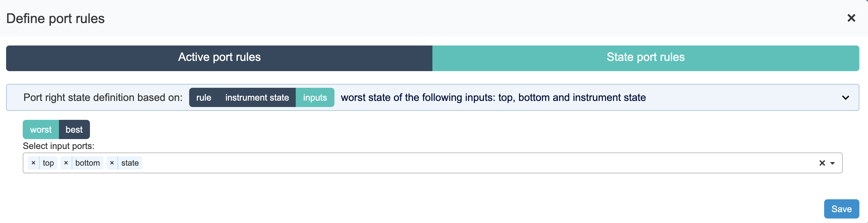Collapse the port right state panel
Image resolution: width=868 pixels, height=223 pixels.
pyautogui.click(x=845, y=98)
